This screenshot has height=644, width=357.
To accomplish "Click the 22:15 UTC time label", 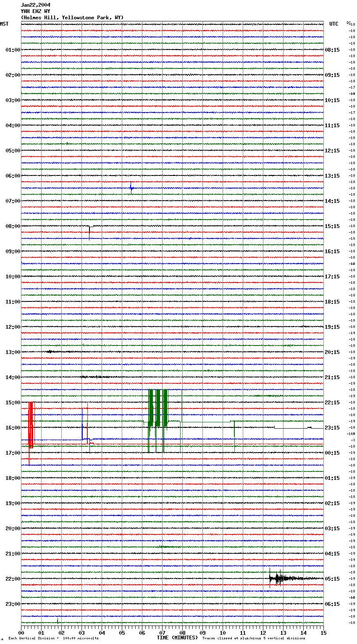I will pos(332,403).
